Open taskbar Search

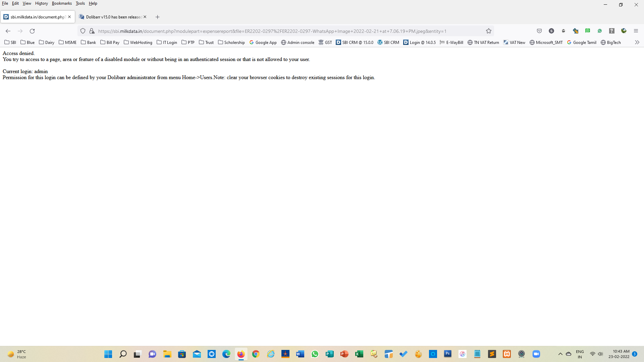point(123,354)
